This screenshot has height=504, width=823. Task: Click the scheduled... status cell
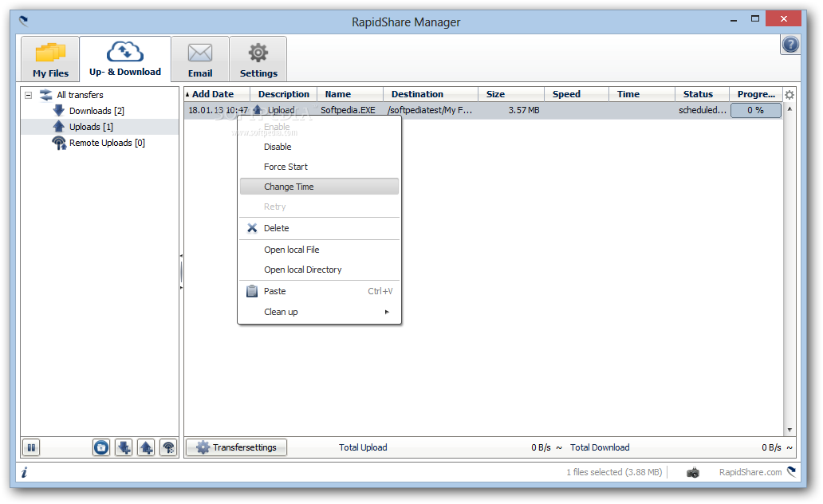pos(703,110)
